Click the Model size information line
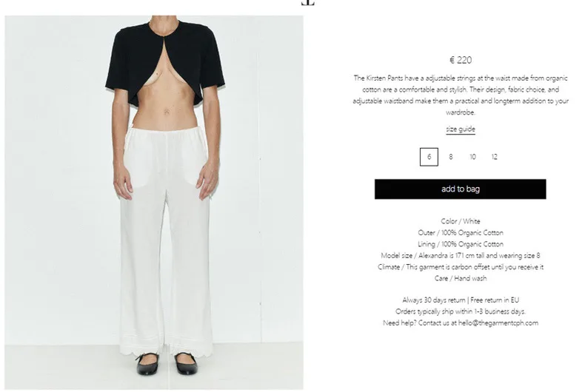The image size is (585, 392). (x=461, y=256)
